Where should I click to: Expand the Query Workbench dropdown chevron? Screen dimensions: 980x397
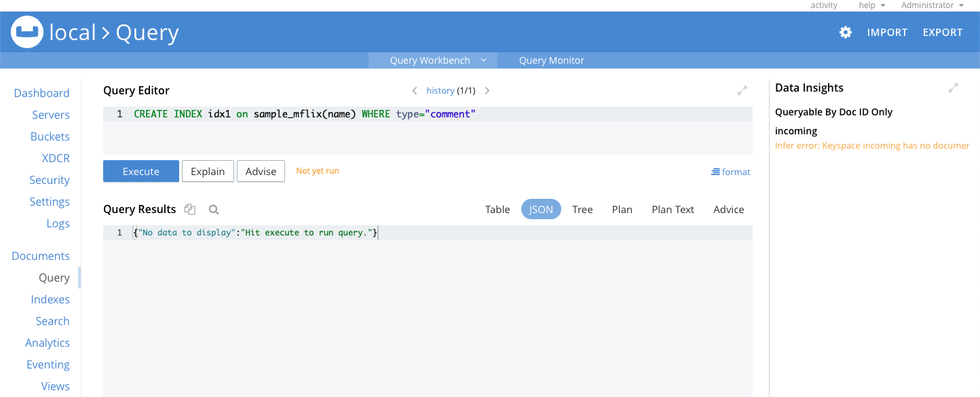tap(484, 60)
